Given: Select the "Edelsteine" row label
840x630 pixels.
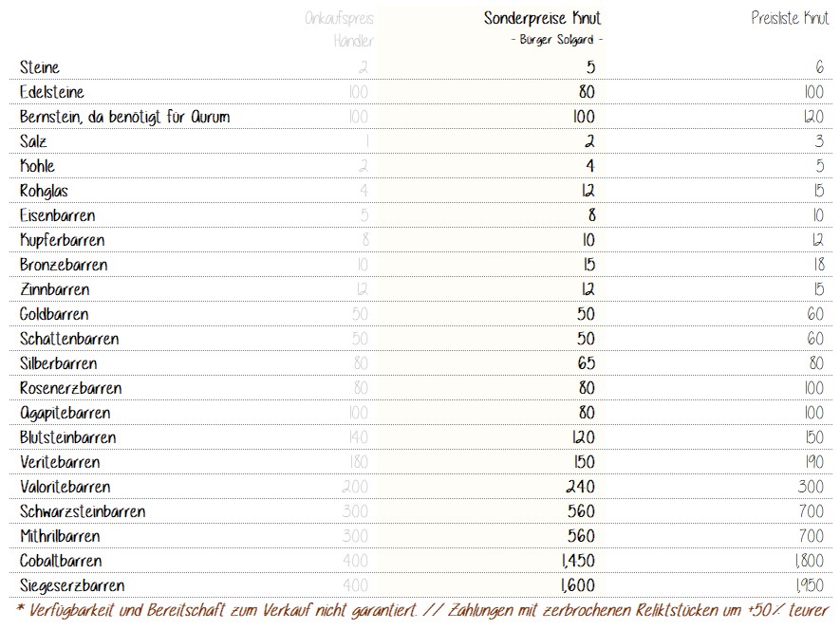Looking at the screenshot, I should 52,92.
